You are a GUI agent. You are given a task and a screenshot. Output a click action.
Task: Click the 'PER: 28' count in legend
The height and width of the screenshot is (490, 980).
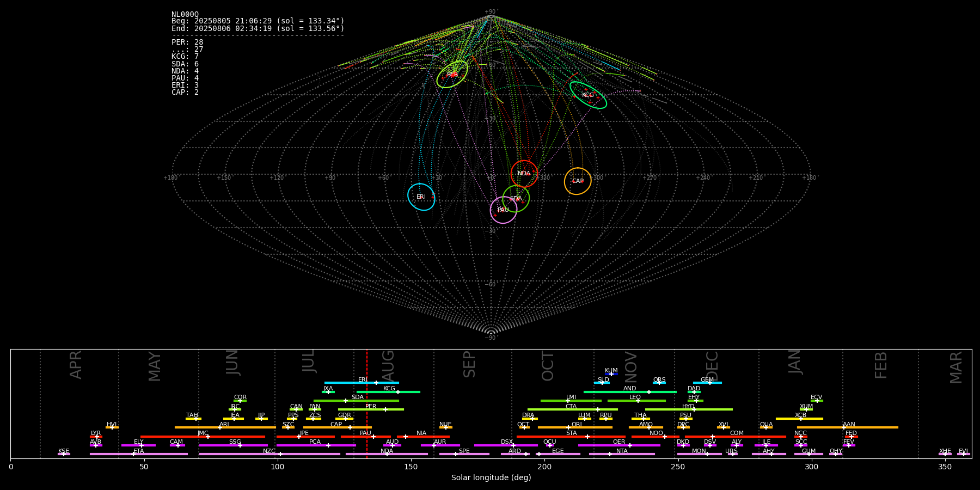click(187, 42)
